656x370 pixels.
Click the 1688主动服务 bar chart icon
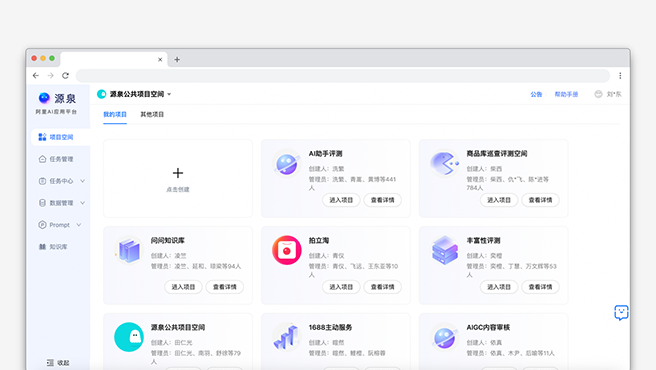pyautogui.click(x=287, y=337)
